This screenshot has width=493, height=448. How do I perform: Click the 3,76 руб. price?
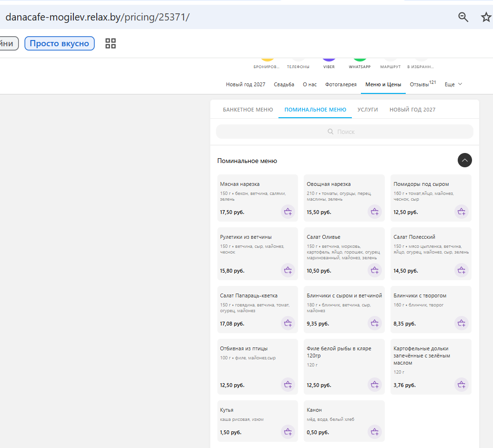click(x=405, y=385)
